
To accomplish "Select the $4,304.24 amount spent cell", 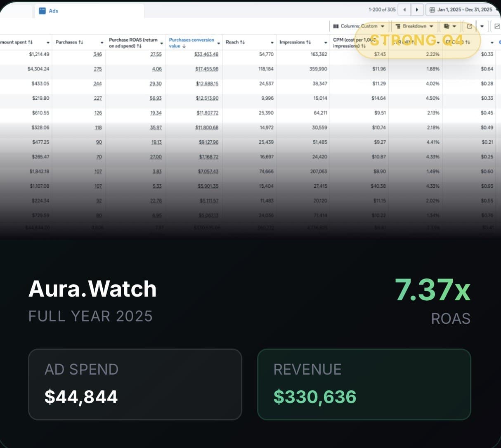I will [38, 69].
